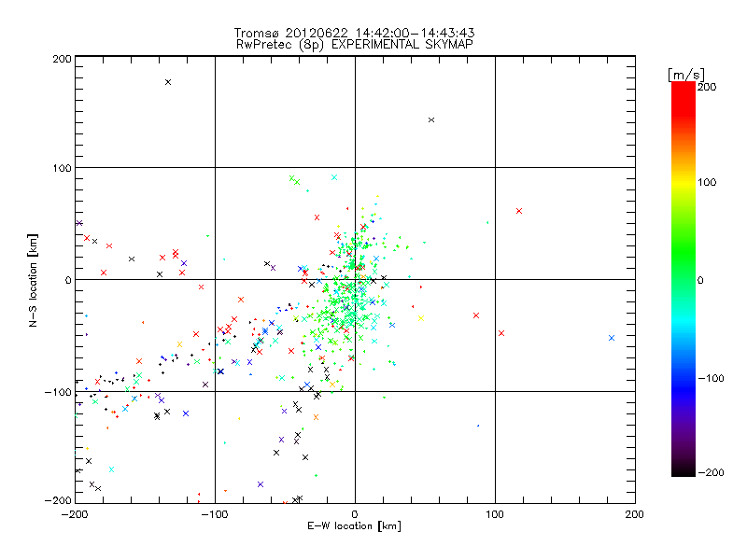747x560 pixels.
Task: Click the subtitle 'RwPretec (8p) EXPERIMENTAL SKYMAP'
Action: tap(354, 45)
